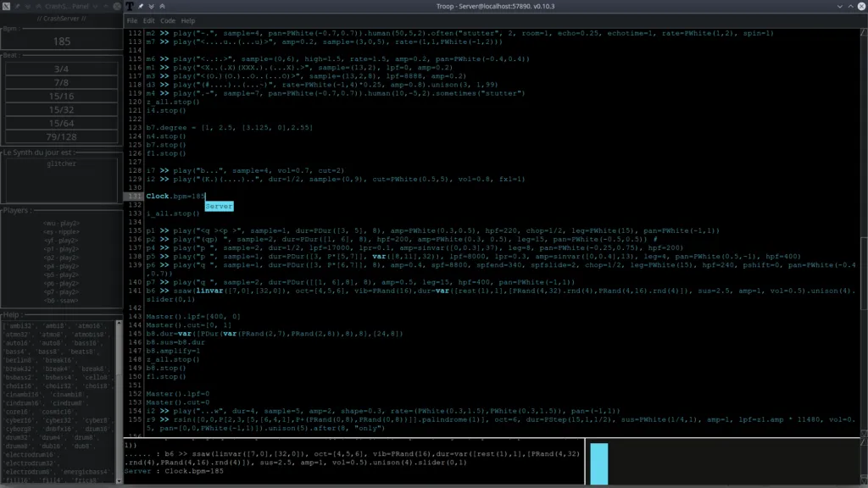Click b7.degree line 123

[229, 128]
